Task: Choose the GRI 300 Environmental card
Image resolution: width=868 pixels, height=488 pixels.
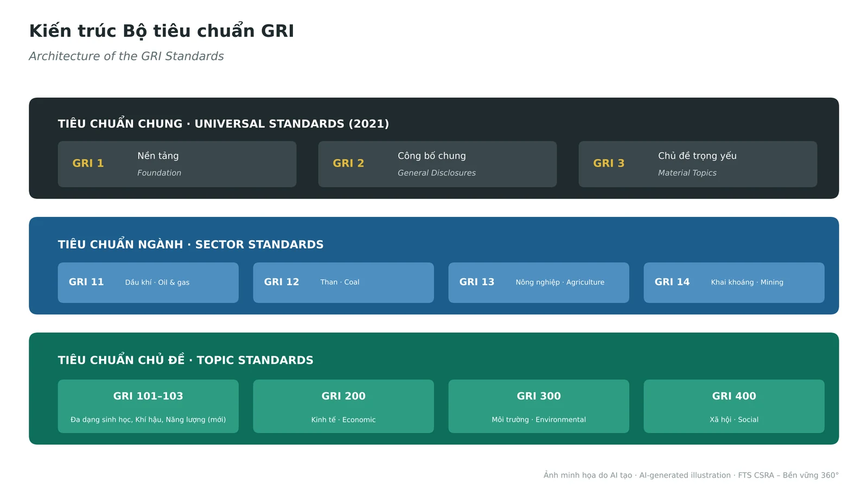Action: (x=539, y=406)
